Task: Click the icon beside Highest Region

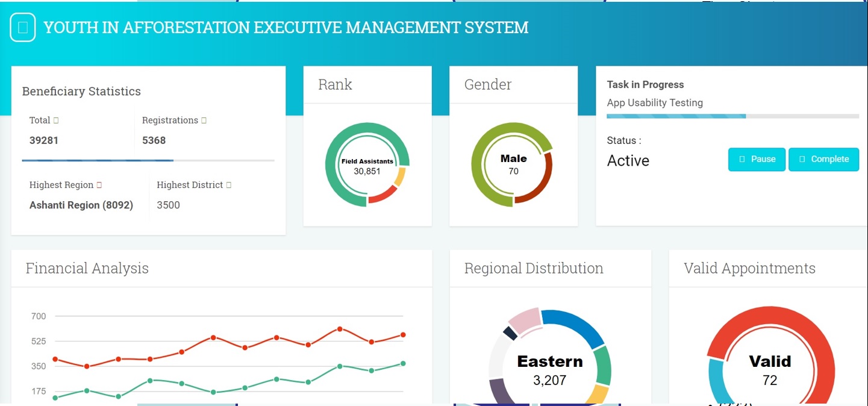Action: click(99, 185)
